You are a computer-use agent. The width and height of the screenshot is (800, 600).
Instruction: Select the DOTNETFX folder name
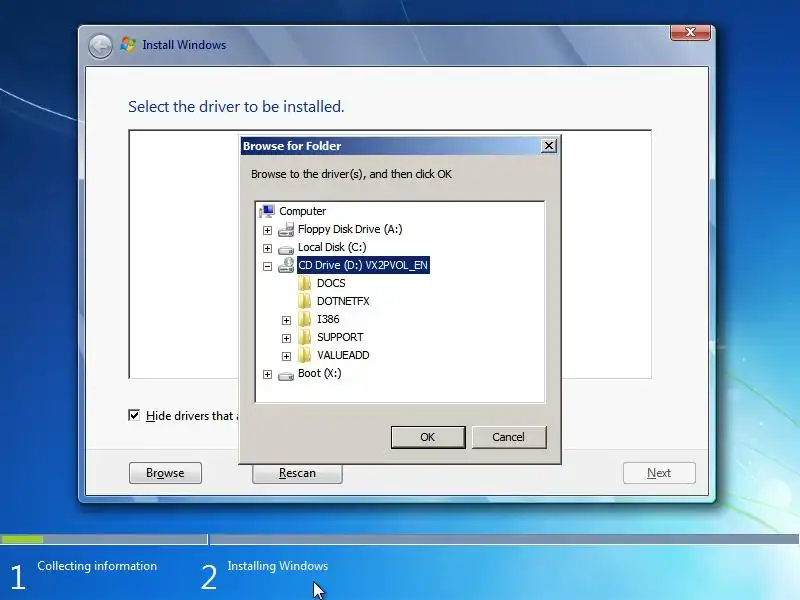(343, 301)
